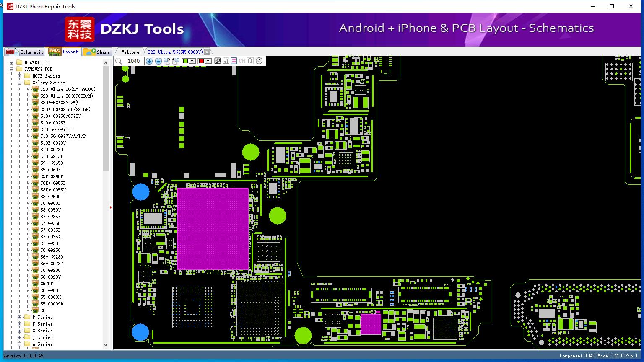Open the S20+-5G(G86U/W) layout
The image size is (644, 362).
59,103
